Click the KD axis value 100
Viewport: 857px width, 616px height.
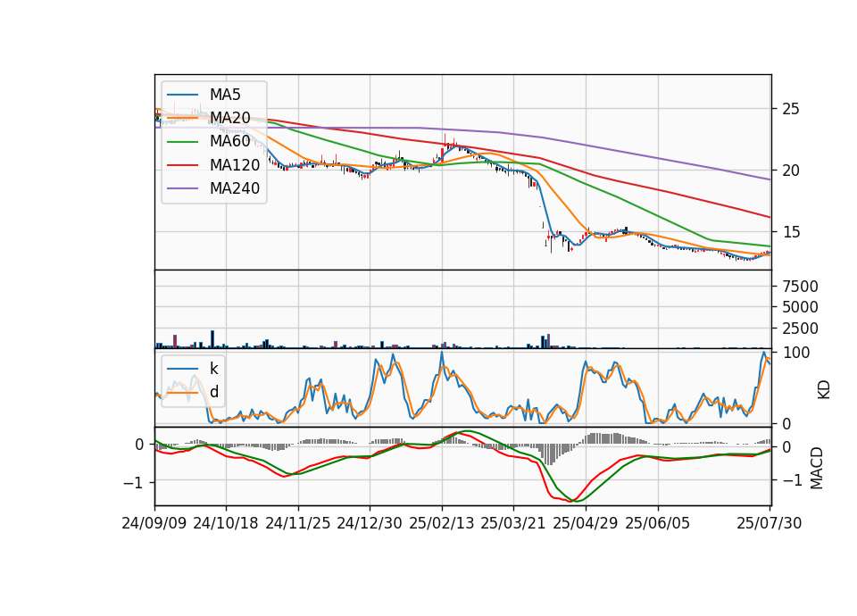coord(796,353)
